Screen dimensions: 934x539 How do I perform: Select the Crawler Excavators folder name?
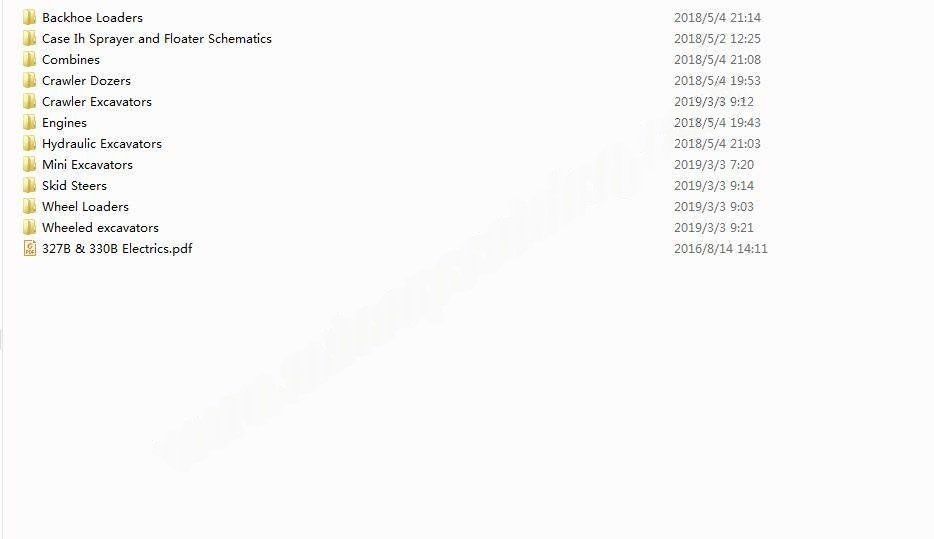(x=96, y=102)
